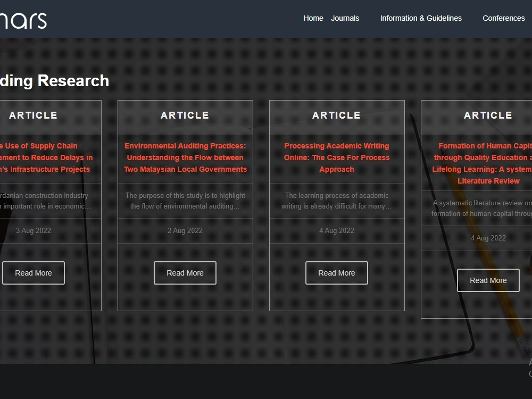Read More on Processing Academic Writing article
The image size is (532, 399).
click(x=337, y=273)
